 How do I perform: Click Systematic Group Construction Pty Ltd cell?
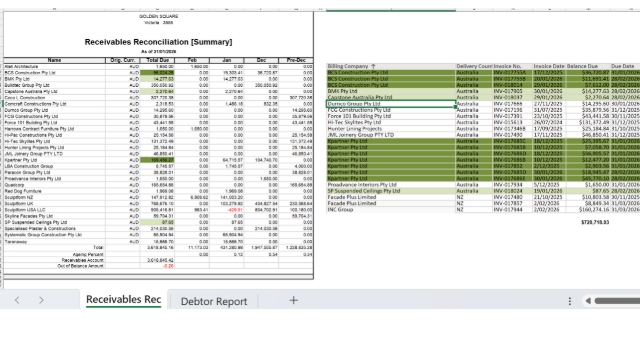coord(54,235)
